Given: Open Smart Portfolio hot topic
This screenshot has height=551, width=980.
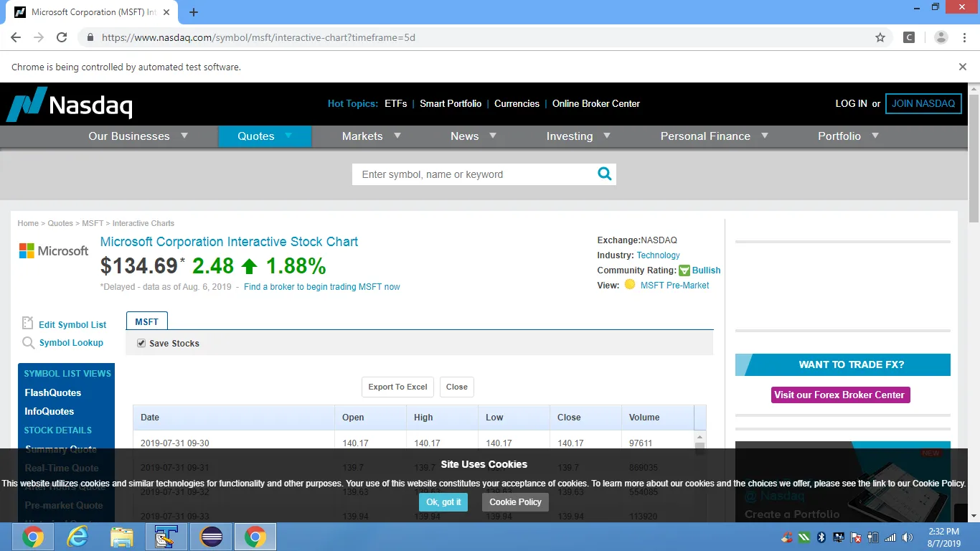Looking at the screenshot, I should 451,103.
